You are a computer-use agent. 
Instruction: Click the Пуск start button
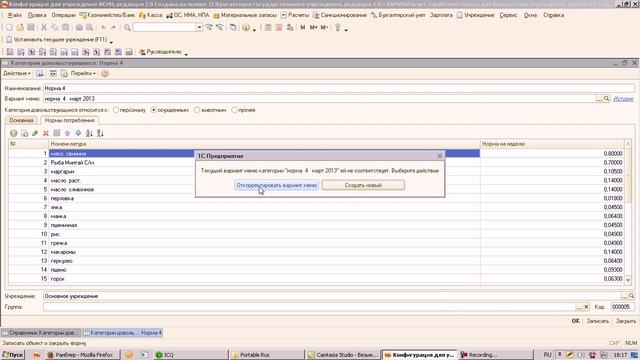[13, 355]
